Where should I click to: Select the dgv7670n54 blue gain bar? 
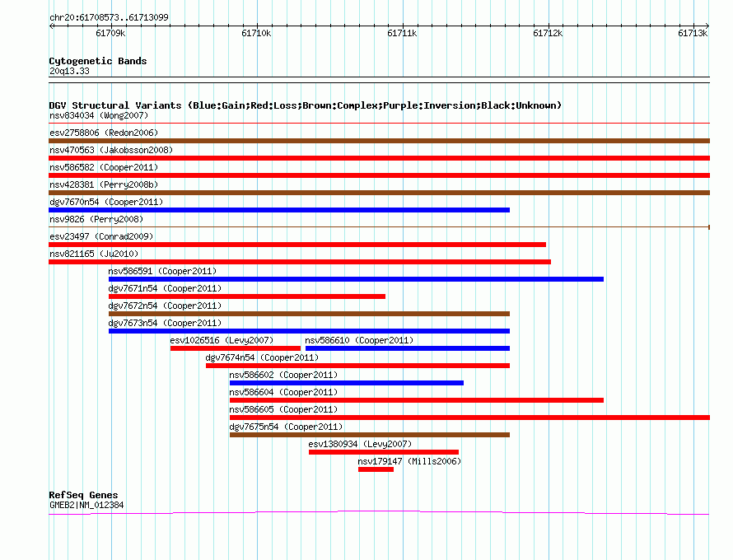(279, 210)
